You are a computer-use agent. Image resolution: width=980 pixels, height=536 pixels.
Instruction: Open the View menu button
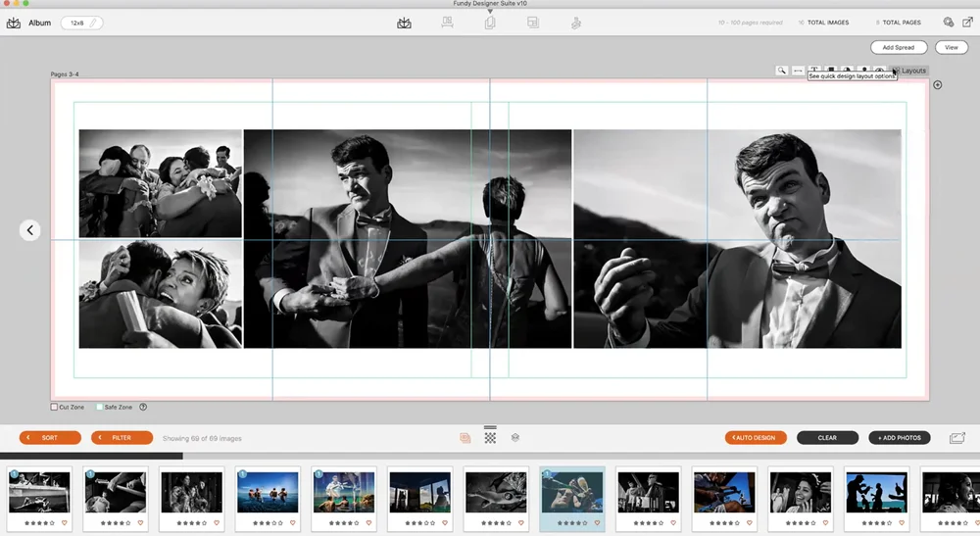tap(951, 47)
